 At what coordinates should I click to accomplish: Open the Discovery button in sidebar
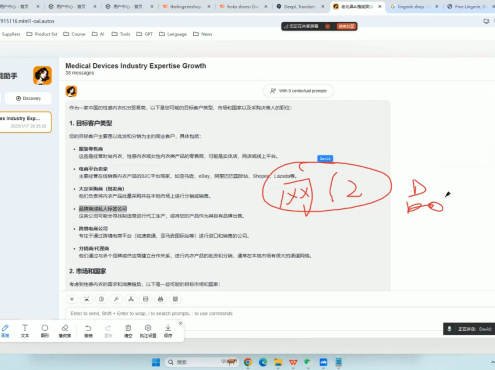[28, 98]
